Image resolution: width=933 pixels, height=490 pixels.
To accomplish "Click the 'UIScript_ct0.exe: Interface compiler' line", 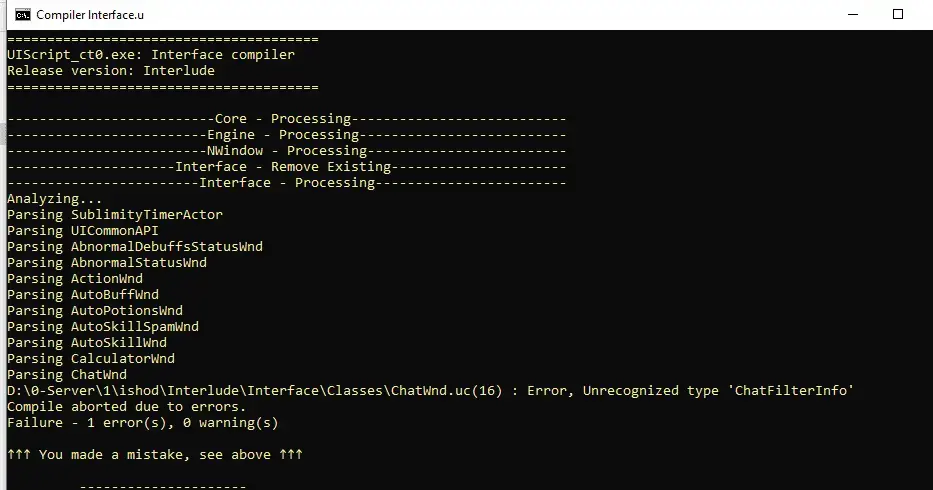I will coord(151,54).
